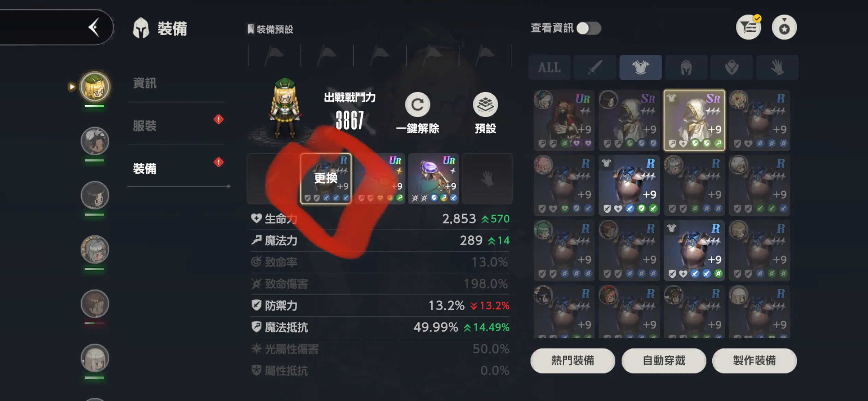Open the equipment filter and sort icon

(749, 27)
